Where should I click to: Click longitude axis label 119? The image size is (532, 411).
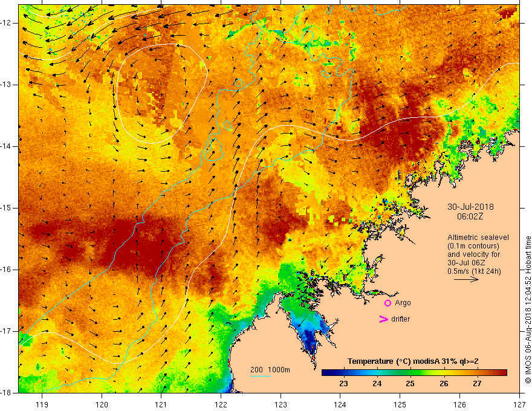pyautogui.click(x=42, y=404)
